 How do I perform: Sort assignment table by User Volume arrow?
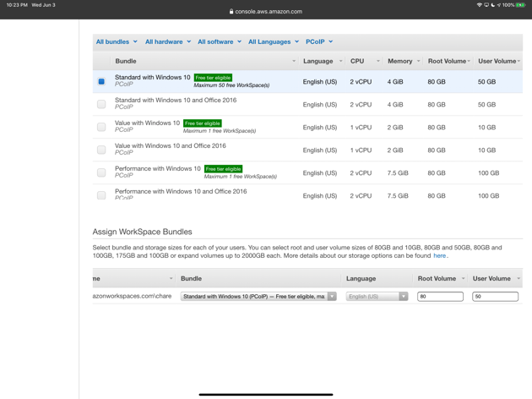pos(518,278)
